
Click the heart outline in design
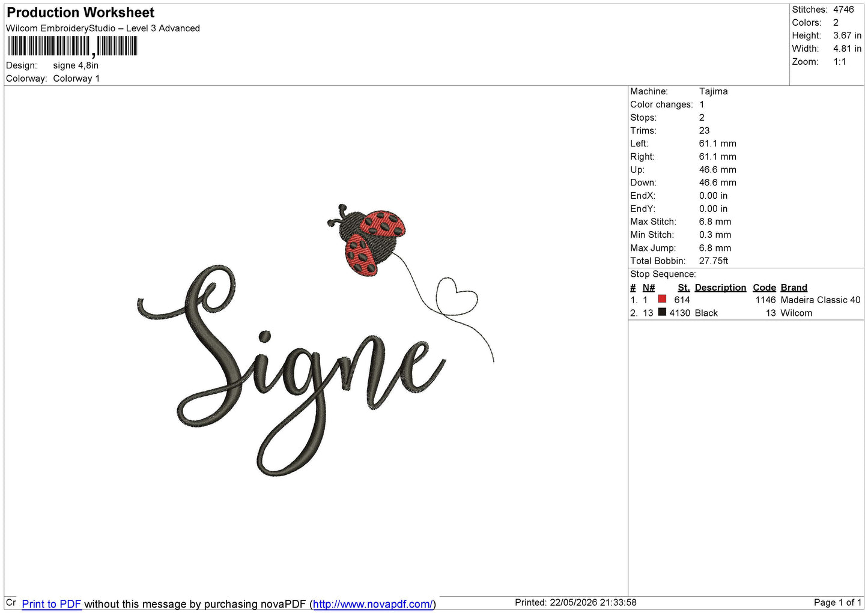coord(457,296)
